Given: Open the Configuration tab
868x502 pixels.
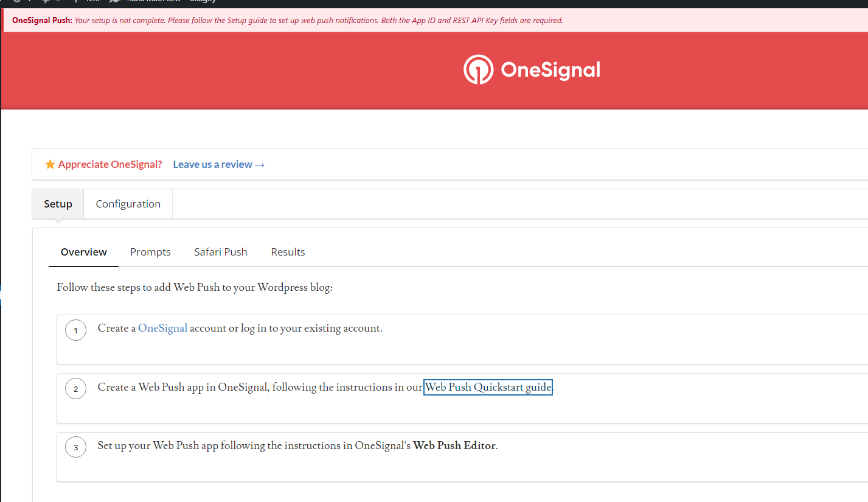Looking at the screenshot, I should click(128, 204).
